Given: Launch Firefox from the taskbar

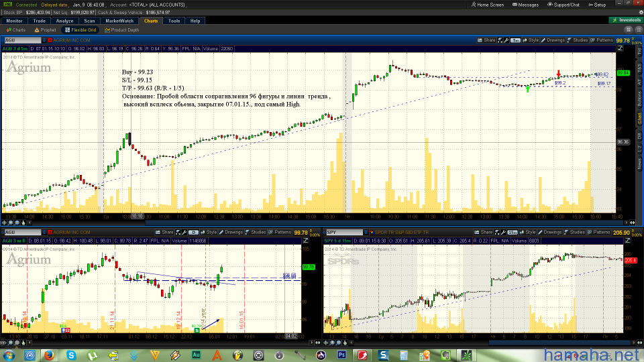Looking at the screenshot, I should click(49, 355).
